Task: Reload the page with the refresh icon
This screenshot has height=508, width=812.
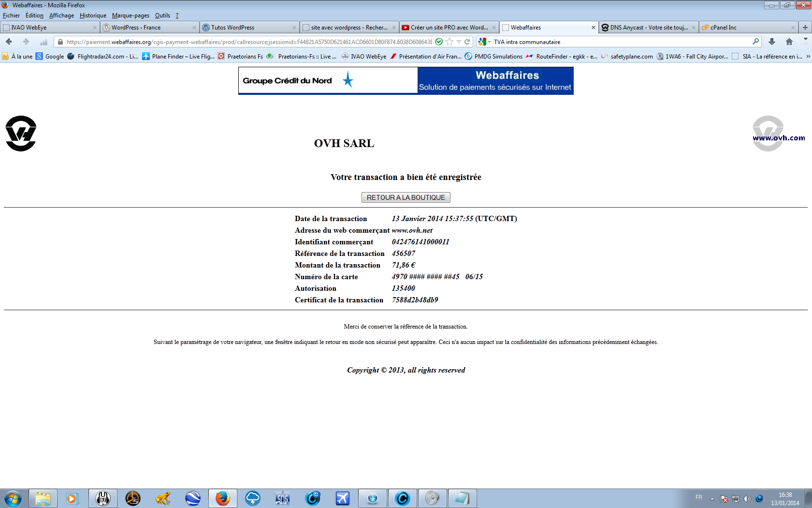Action: coord(467,42)
